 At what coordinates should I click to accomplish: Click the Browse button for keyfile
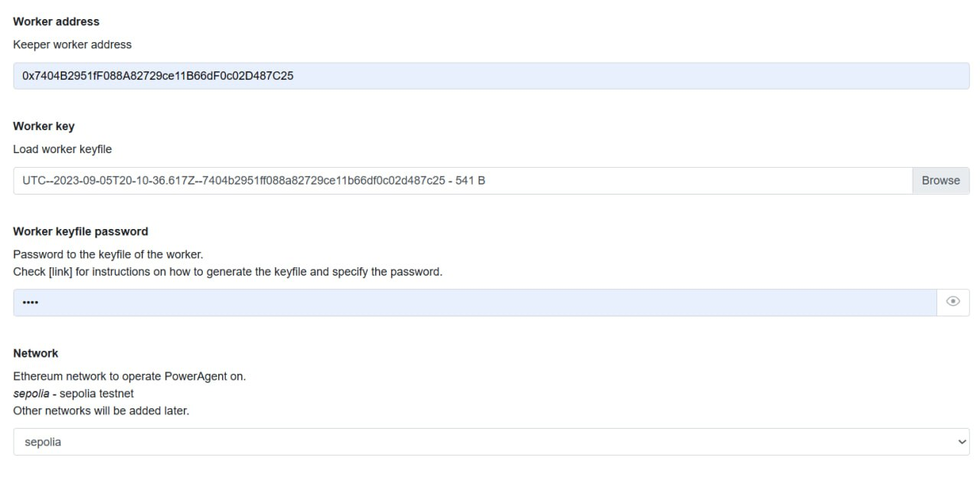click(x=940, y=181)
